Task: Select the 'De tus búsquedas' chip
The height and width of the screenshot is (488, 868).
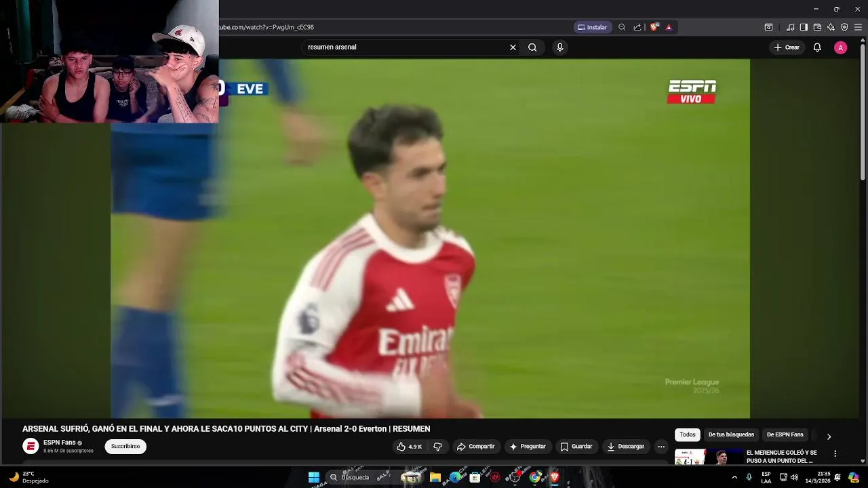Action: point(731,435)
